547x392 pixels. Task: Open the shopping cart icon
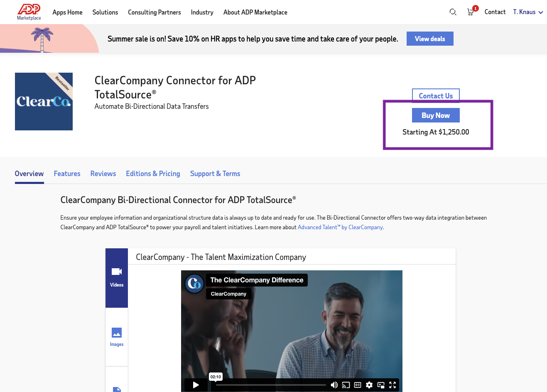click(471, 12)
